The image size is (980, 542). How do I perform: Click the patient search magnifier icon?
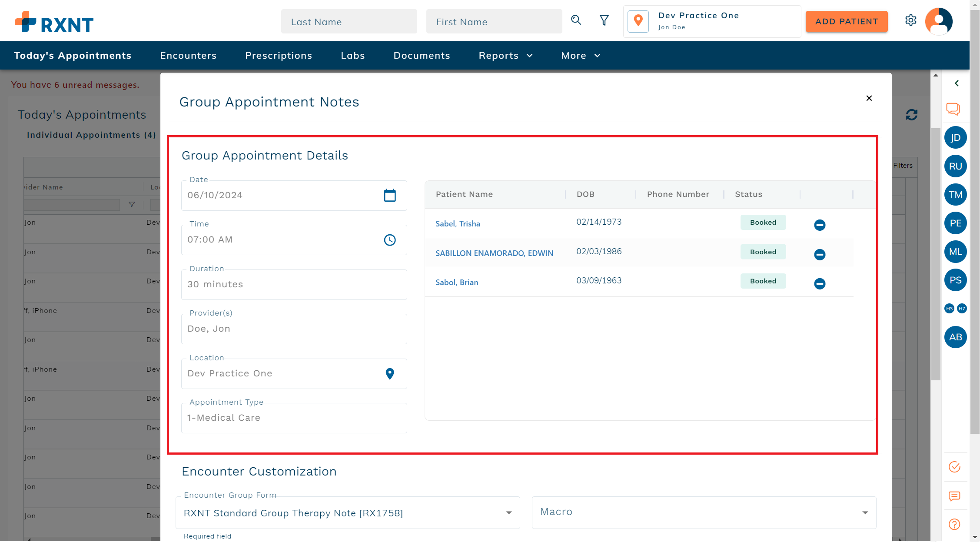[576, 20]
